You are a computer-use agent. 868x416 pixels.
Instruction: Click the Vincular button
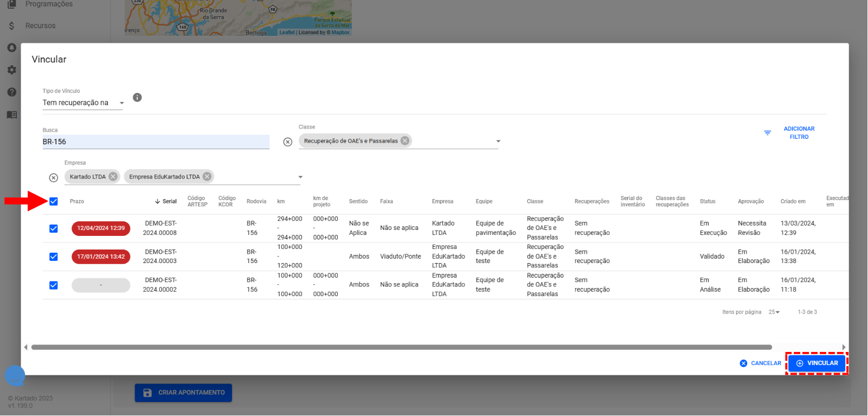click(817, 363)
